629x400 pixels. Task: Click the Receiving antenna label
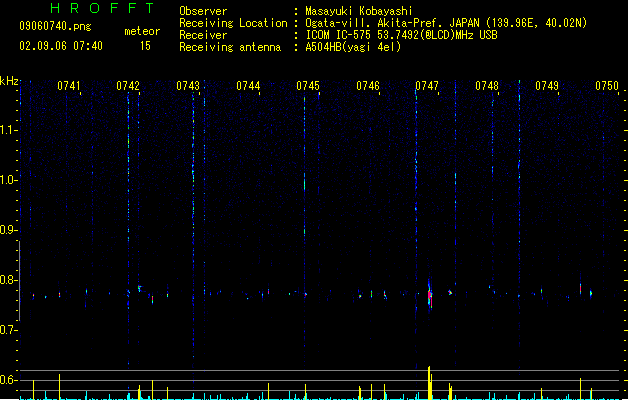click(x=230, y=47)
